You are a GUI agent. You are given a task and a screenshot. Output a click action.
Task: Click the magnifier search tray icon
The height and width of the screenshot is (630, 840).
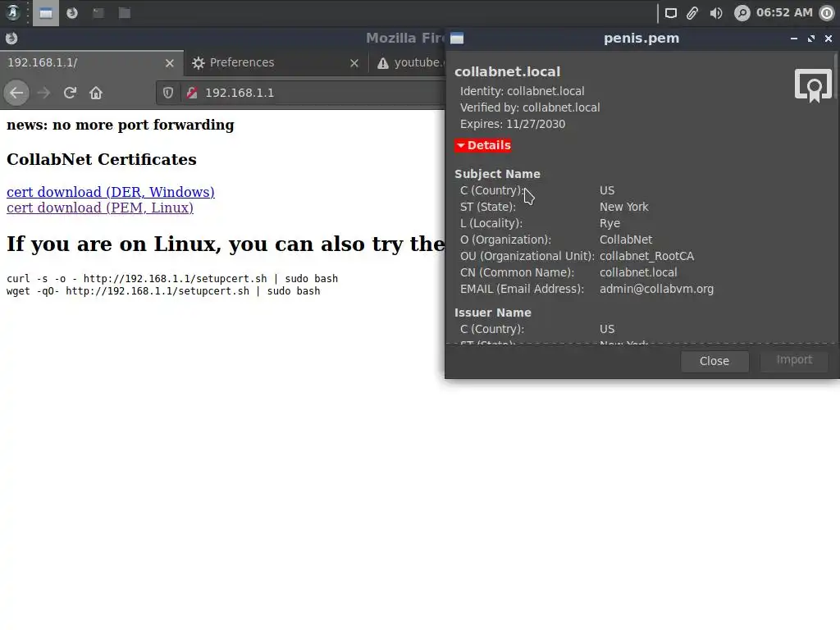tap(742, 13)
